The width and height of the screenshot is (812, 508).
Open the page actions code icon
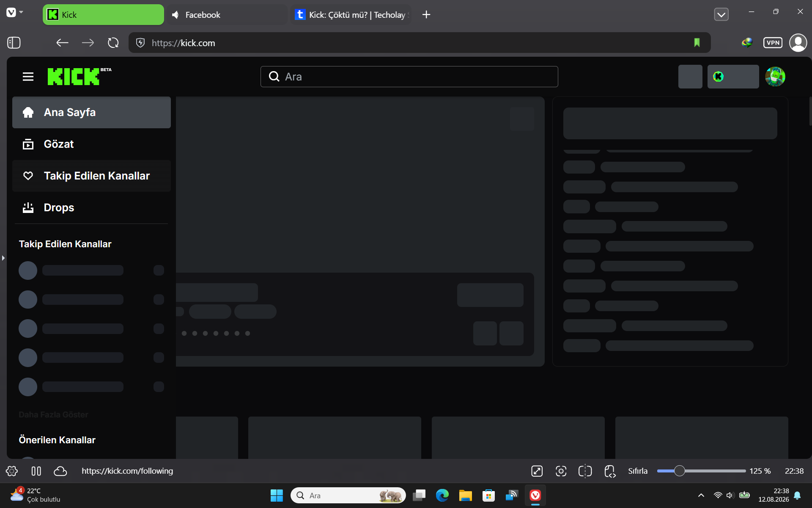point(610,471)
